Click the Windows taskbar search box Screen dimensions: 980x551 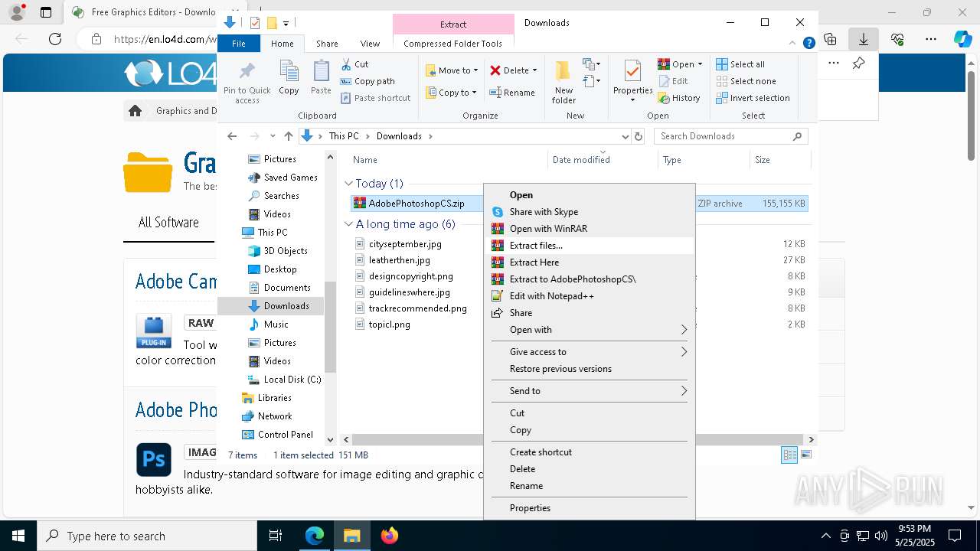[x=147, y=536]
